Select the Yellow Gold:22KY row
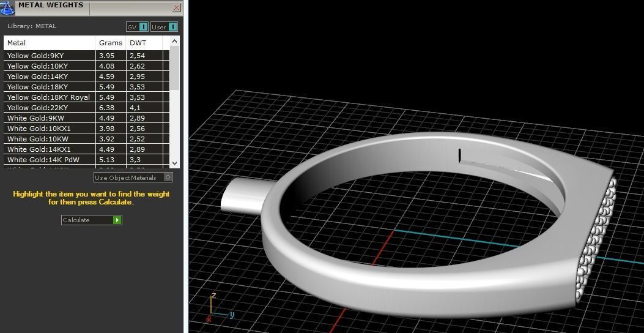The image size is (644, 333). [87, 108]
